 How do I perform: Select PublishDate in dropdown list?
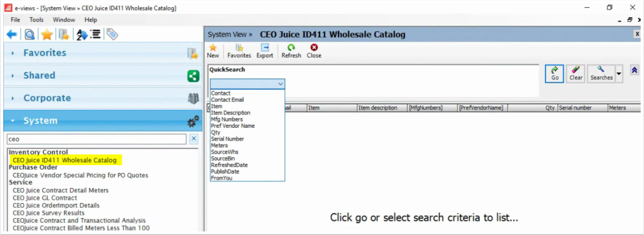[x=248, y=171]
